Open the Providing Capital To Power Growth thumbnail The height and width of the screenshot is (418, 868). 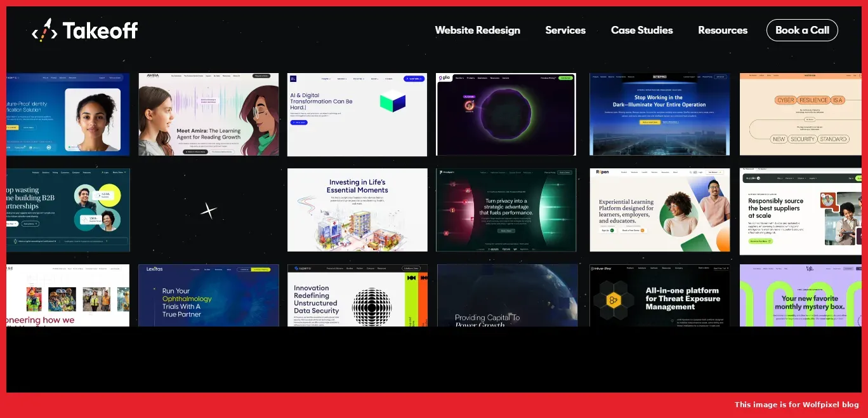508,295
